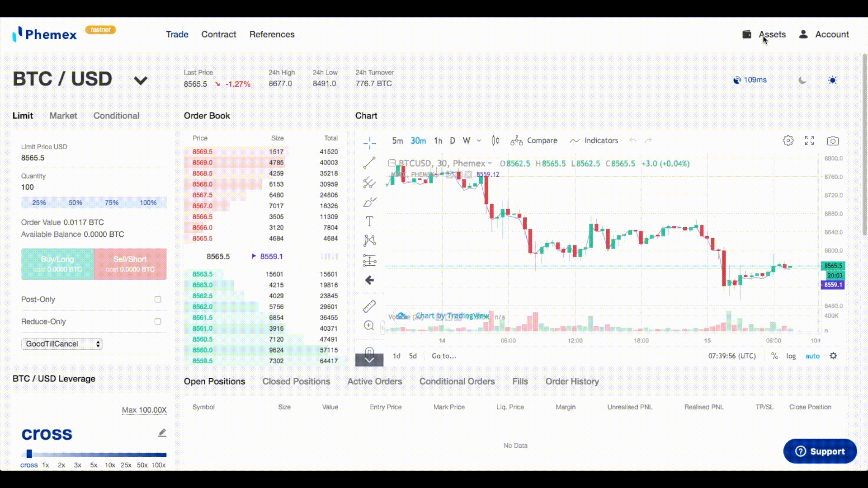868x488 pixels.
Task: Select the trend line drawing tool
Action: click(x=369, y=163)
